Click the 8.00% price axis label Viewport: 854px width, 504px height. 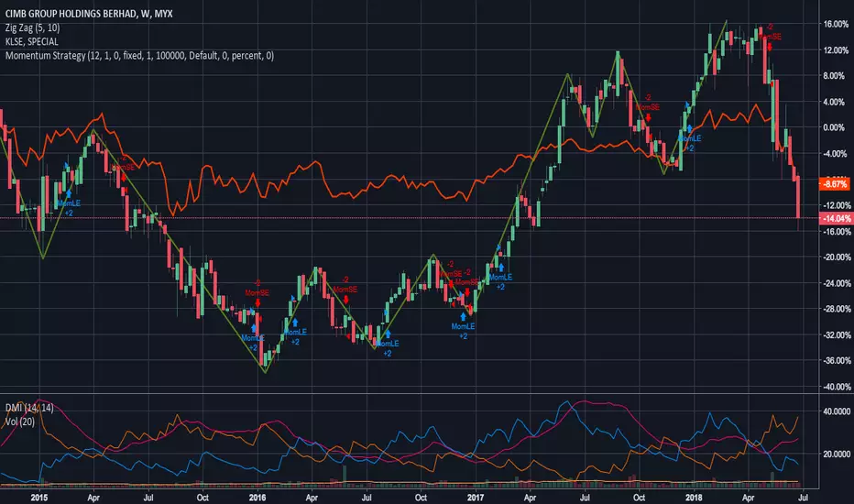[834, 76]
